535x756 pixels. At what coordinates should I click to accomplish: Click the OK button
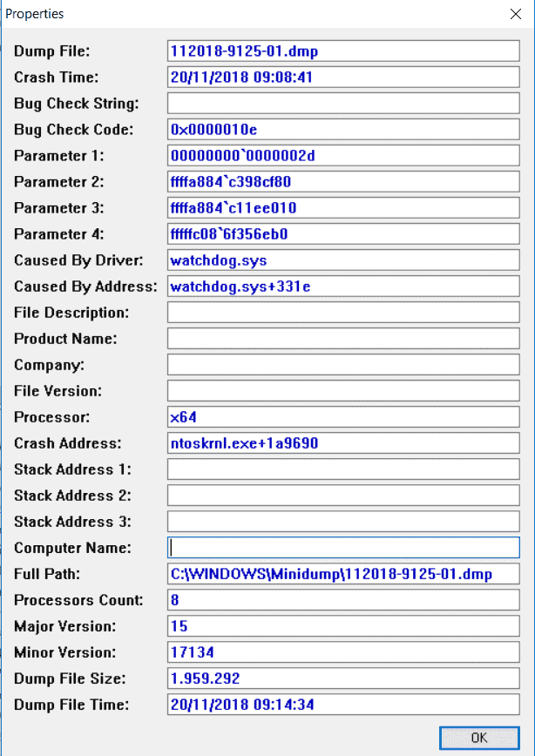(x=479, y=738)
